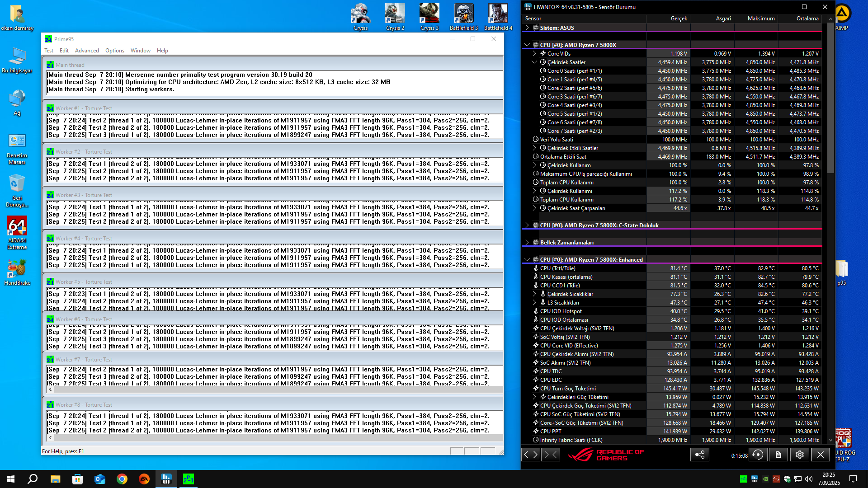
Task: Open HWiNFO remote sharing network button
Action: point(699,455)
